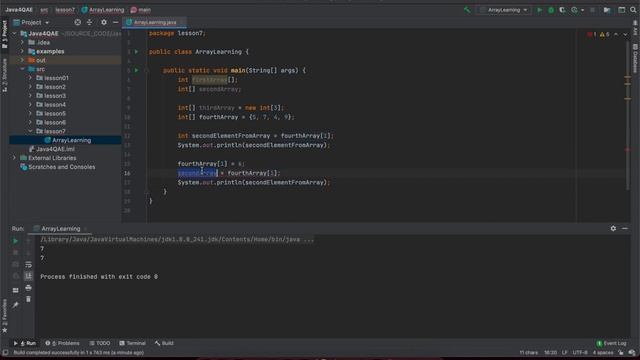Click run gutter icon beside main method
This screenshot has height=360, width=640.
pos(137,70)
